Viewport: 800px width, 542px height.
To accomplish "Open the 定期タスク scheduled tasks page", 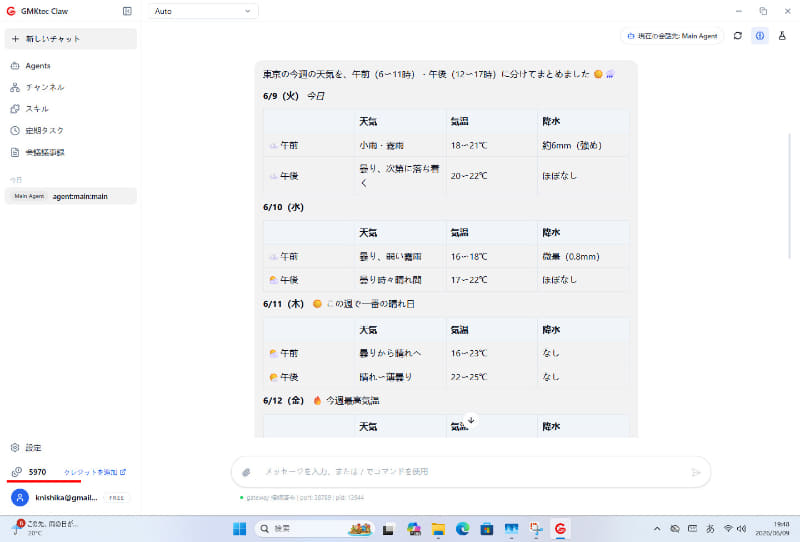I will click(71, 131).
